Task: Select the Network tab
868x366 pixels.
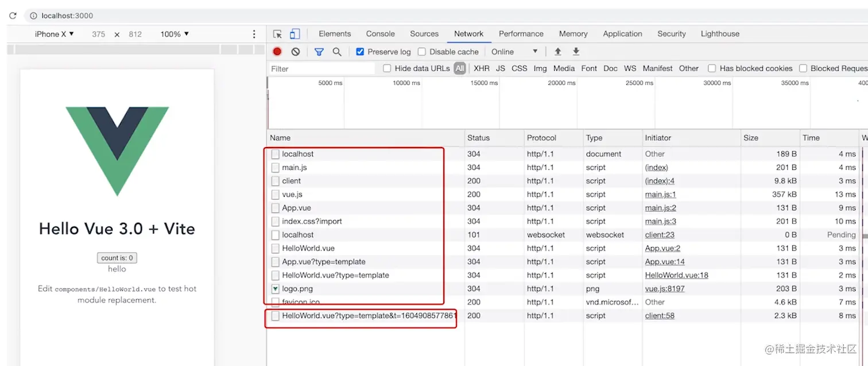Action: tap(469, 34)
